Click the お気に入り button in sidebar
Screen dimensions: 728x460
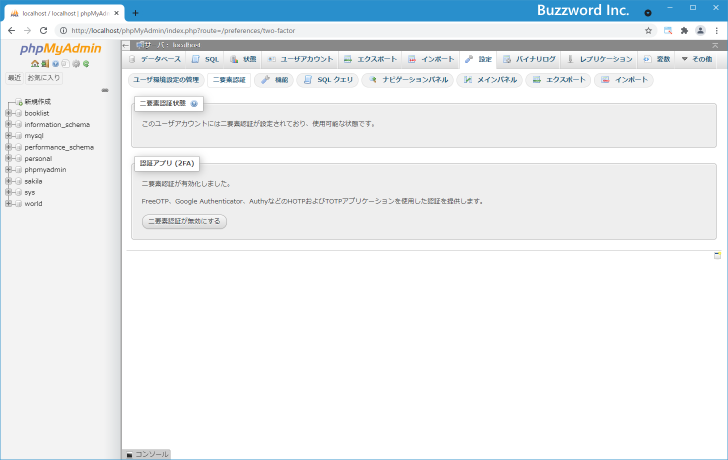tap(44, 78)
